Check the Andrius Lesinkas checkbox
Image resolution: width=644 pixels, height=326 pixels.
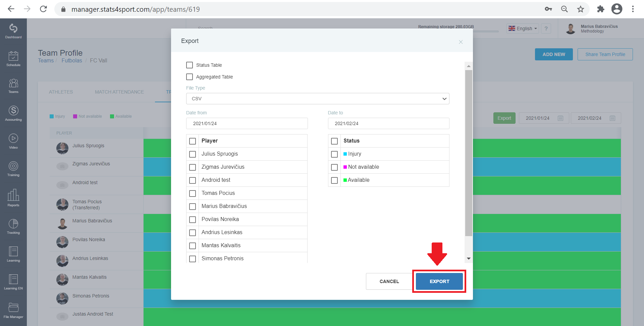193,233
